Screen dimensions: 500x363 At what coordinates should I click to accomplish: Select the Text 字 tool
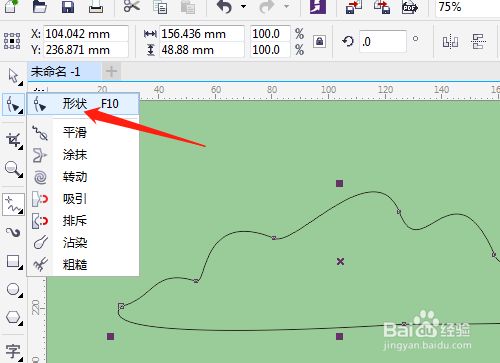tap(14, 351)
